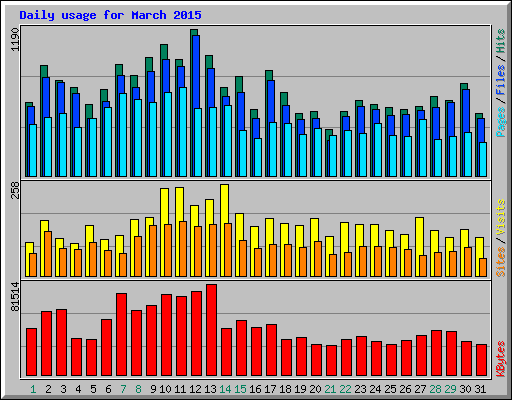Screen dimensions: 512x400
Task: Click the 81514 axis value
Action: 15,297
